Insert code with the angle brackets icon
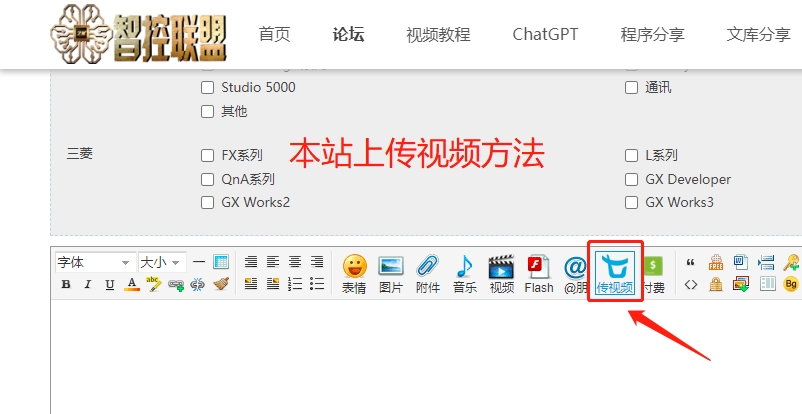This screenshot has height=414, width=802. click(x=690, y=285)
